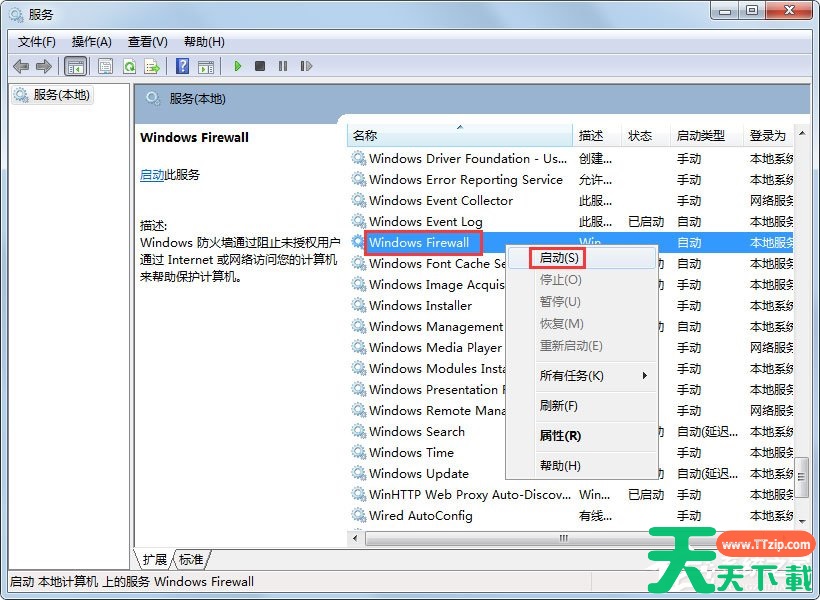Click the Export list toolbar icon
This screenshot has width=820, height=600.
click(x=152, y=66)
